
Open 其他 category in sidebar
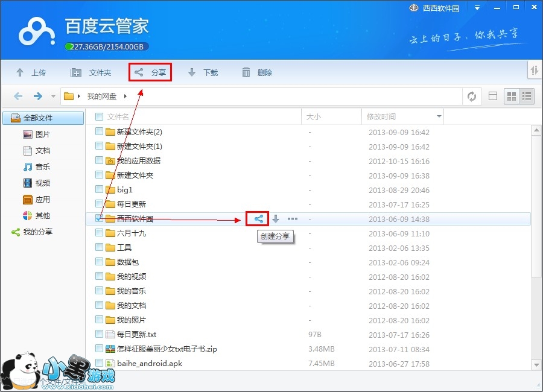pos(36,216)
